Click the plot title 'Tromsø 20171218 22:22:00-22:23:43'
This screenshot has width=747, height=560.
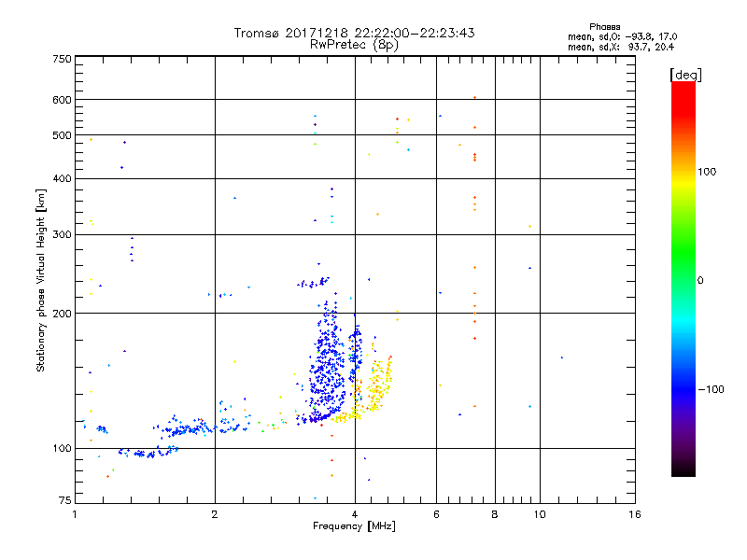[354, 33]
